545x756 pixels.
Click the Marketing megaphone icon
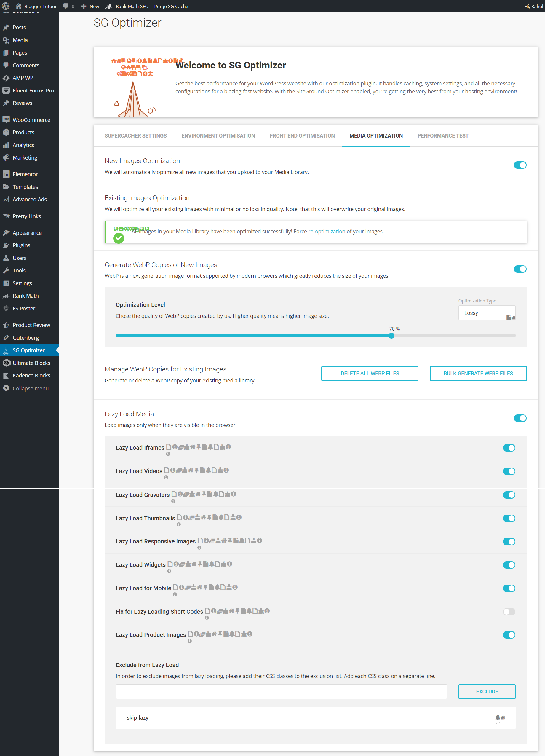tap(6, 157)
